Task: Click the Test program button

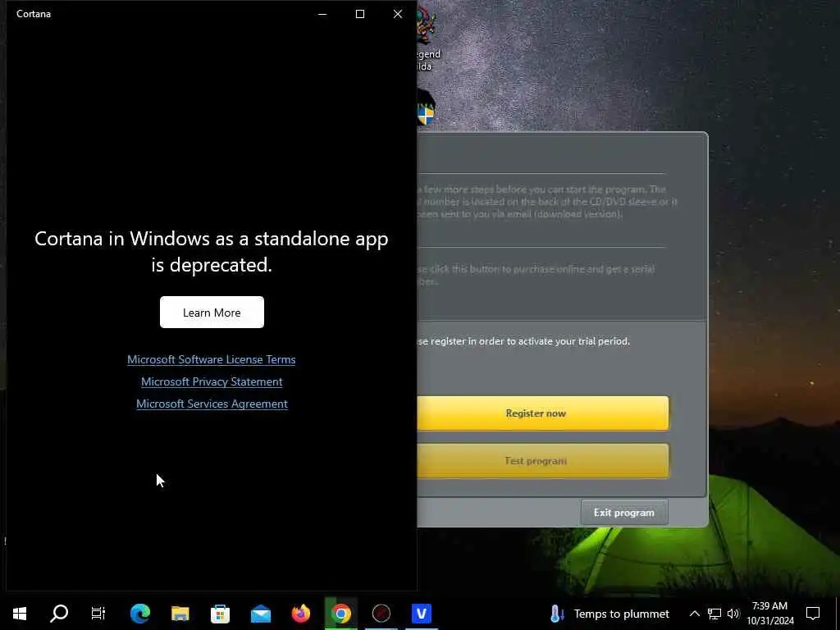Action: [543, 461]
